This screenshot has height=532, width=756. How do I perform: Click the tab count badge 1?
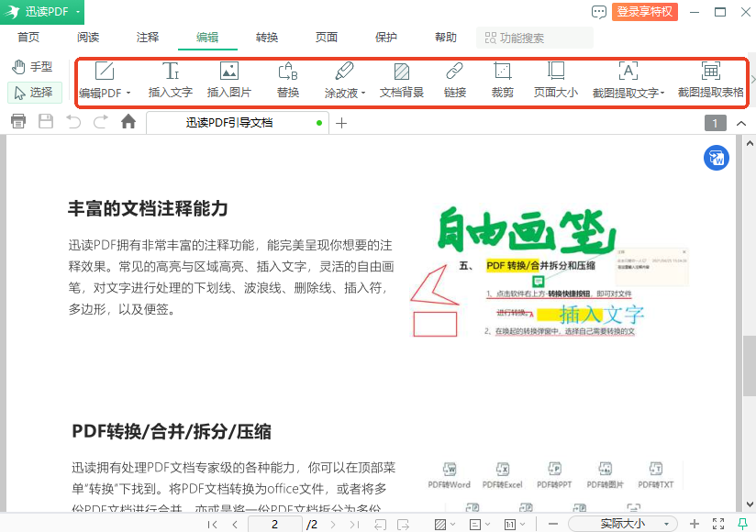coord(715,123)
